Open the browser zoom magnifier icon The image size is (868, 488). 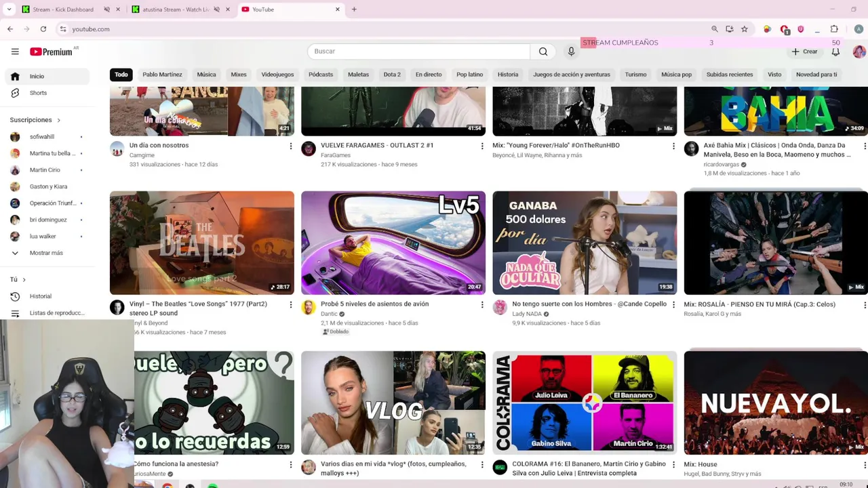715,29
